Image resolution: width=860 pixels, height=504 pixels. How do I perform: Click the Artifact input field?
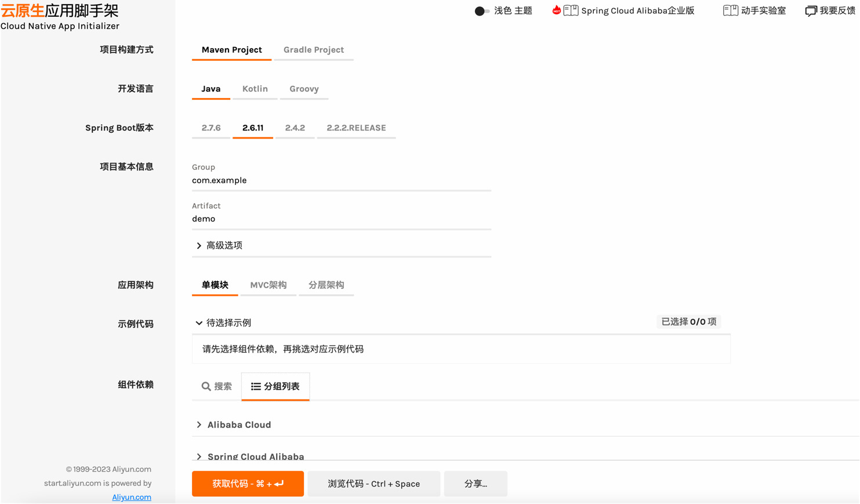pyautogui.click(x=341, y=219)
